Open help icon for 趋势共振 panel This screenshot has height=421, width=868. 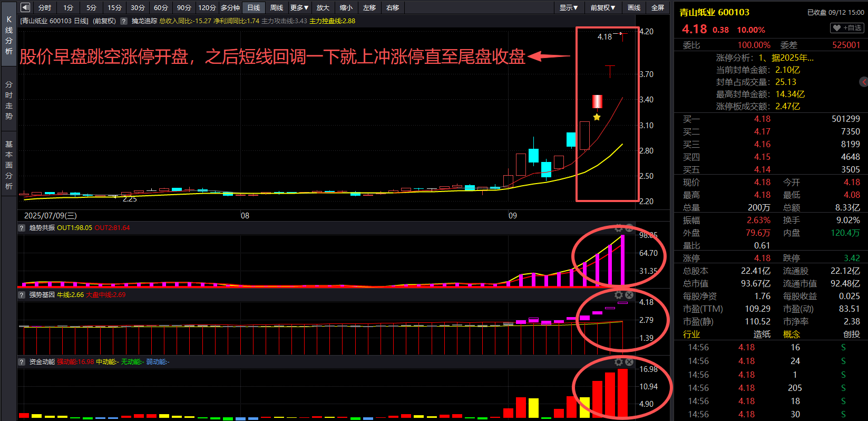(22, 228)
